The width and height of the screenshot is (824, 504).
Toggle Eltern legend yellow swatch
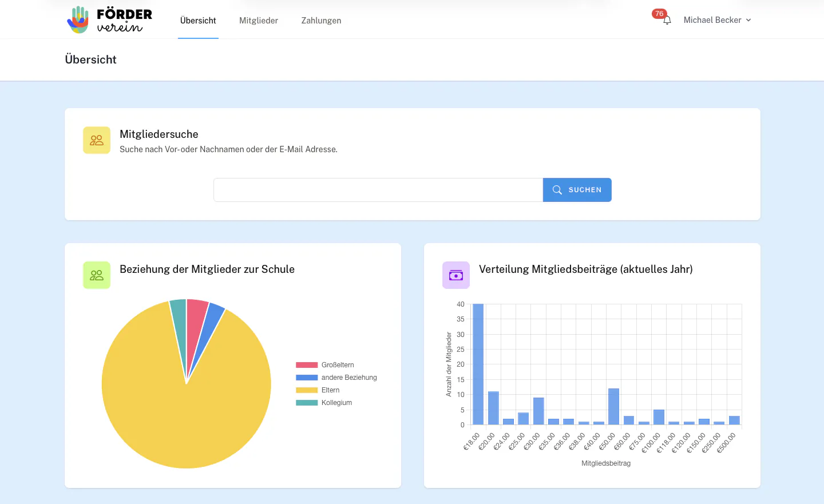[x=307, y=390]
